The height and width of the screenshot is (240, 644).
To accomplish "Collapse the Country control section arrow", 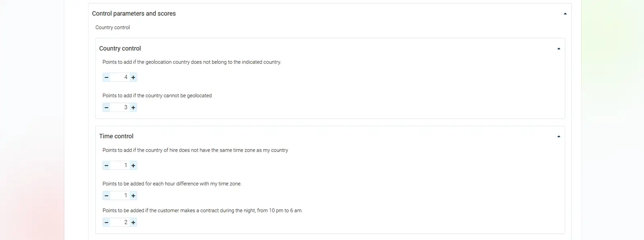I will tap(559, 49).
